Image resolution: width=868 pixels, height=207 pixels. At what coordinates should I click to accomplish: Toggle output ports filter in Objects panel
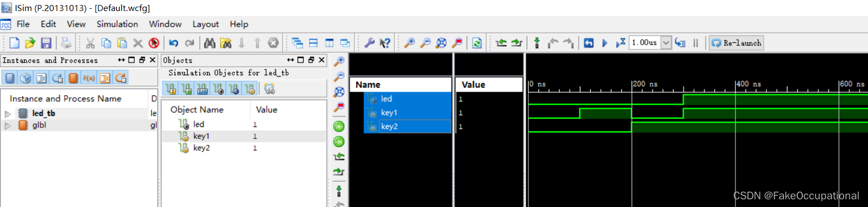[x=187, y=89]
